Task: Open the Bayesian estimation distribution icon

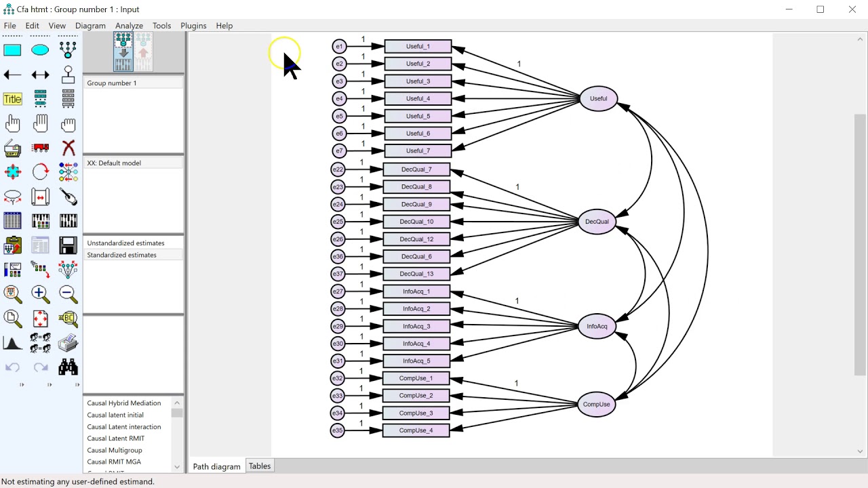Action: click(12, 343)
